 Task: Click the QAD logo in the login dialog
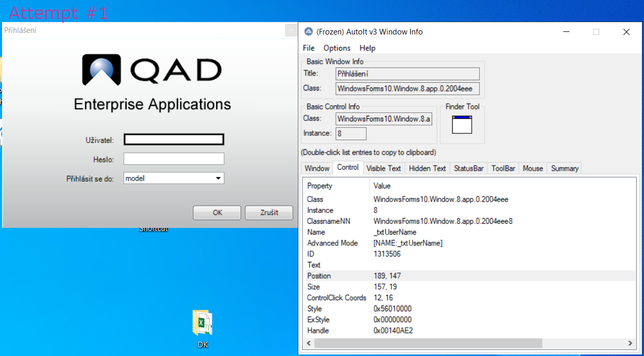(152, 70)
